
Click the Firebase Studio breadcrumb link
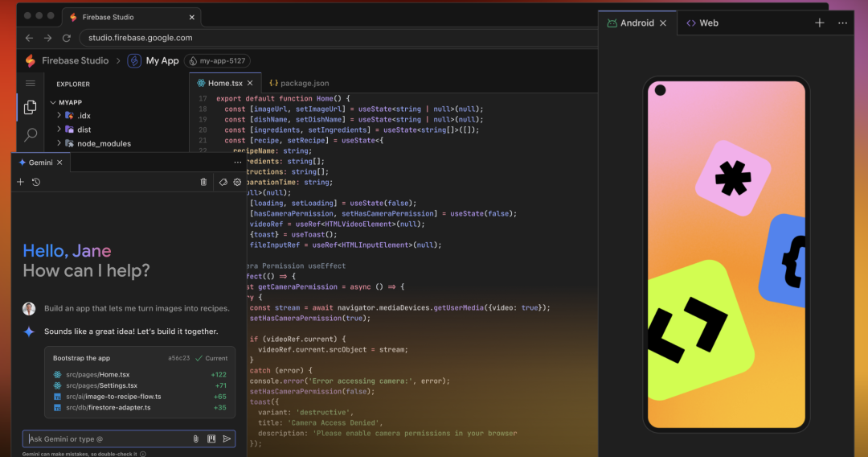click(76, 60)
